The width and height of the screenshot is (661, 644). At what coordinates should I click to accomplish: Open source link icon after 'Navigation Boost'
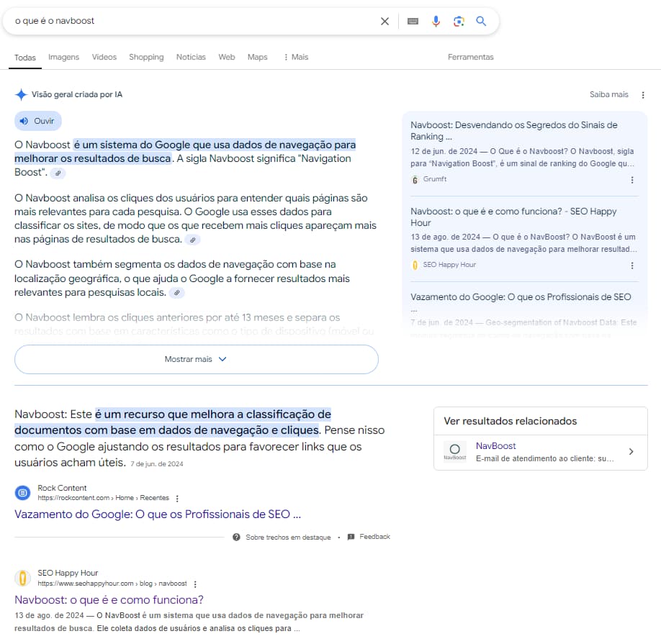point(58,173)
